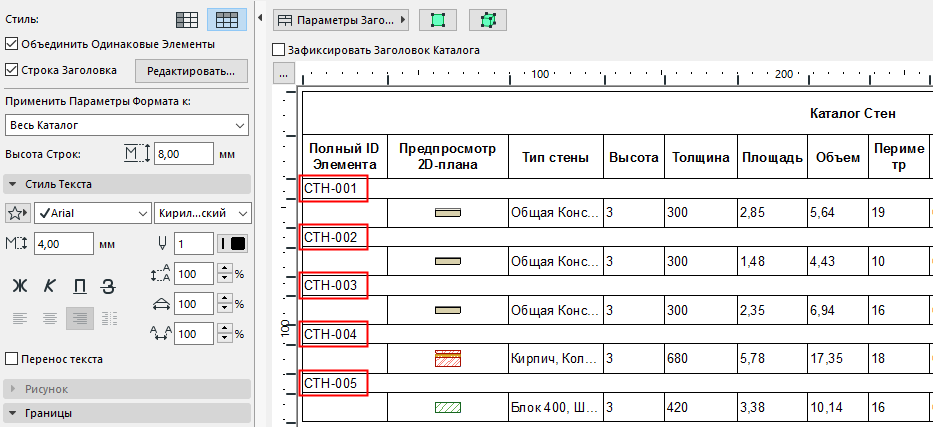Enable Зафиксировать Заголовок Каталога checkbox
The height and width of the screenshot is (427, 933).
click(x=278, y=50)
